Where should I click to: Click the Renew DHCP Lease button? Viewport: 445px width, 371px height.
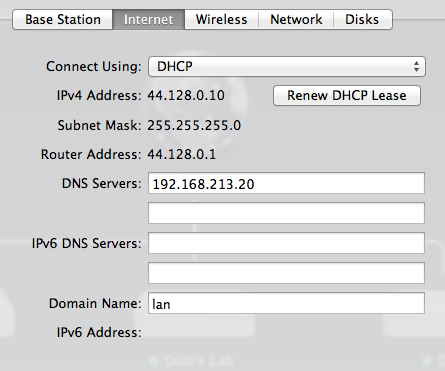pos(347,96)
